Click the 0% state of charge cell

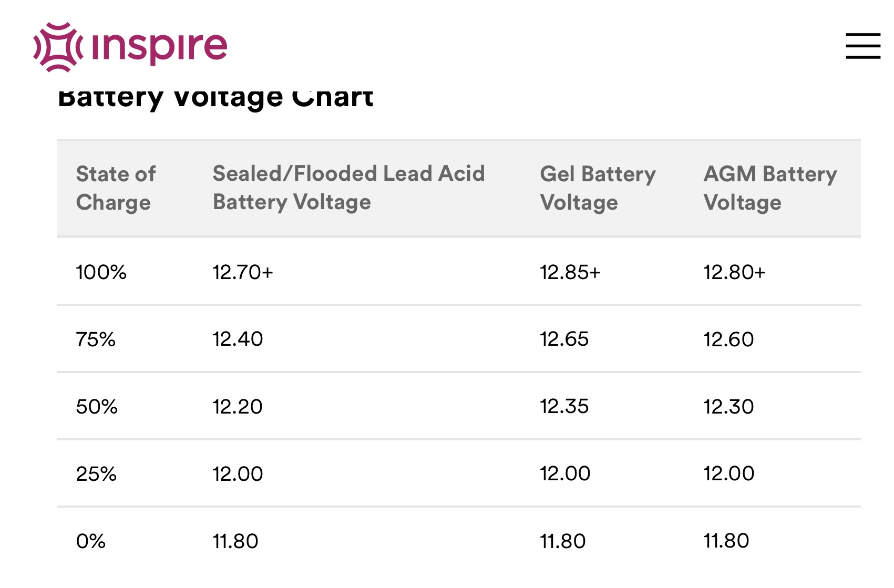click(90, 541)
